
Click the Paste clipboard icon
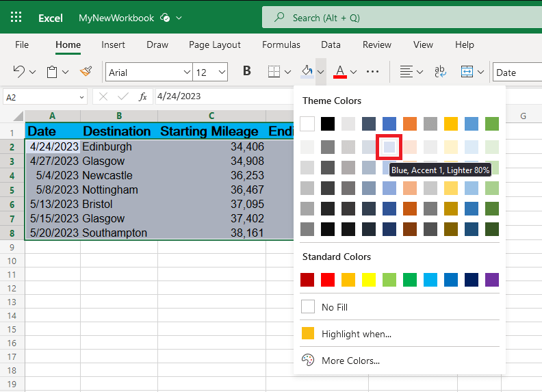(52, 72)
